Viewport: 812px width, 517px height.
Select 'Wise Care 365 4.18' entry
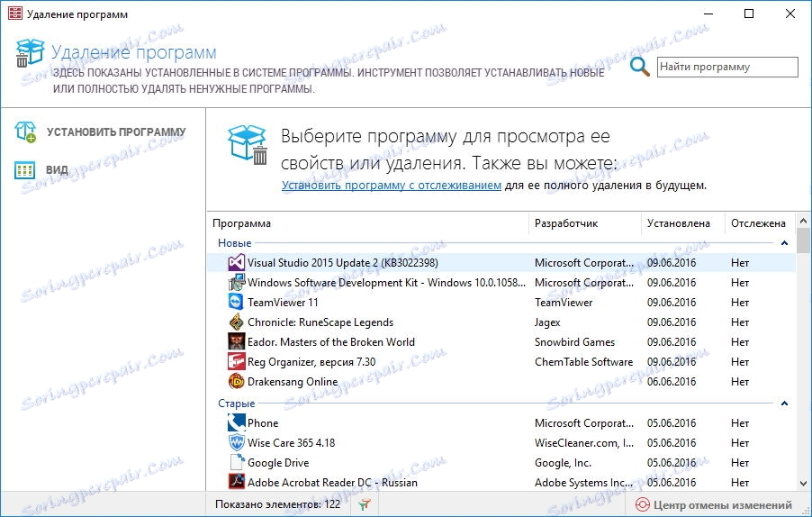tap(291, 442)
